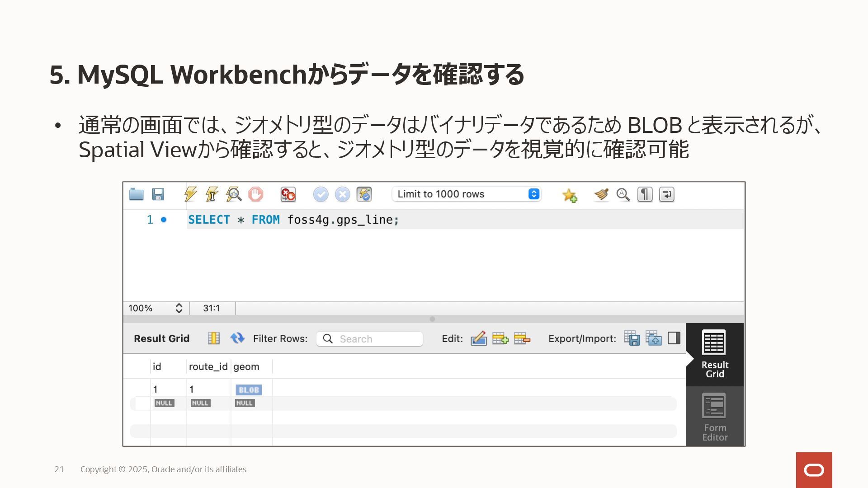Click the route_id column header
868x488 pixels.
[208, 366]
